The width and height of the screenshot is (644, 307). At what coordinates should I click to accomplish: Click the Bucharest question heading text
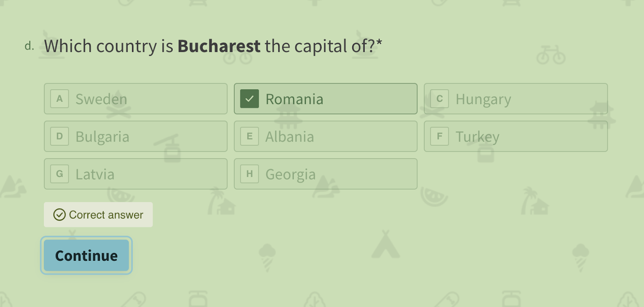tap(213, 46)
